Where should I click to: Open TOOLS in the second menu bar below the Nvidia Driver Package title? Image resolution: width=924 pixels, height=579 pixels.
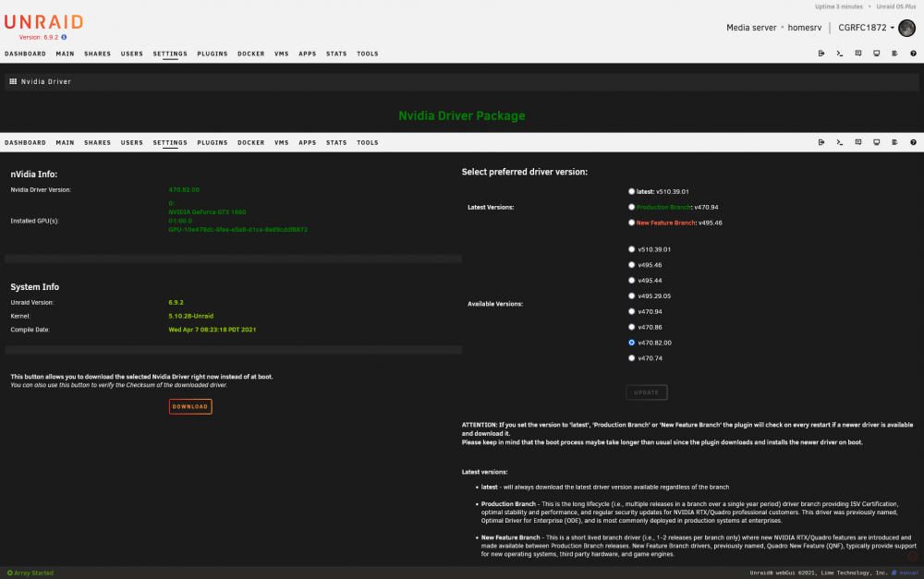pos(367,142)
